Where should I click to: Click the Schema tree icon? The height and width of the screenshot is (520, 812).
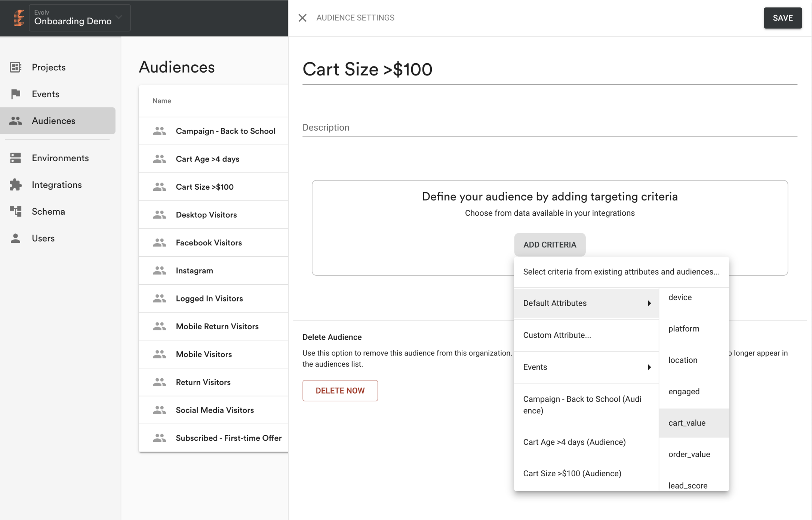pos(15,211)
